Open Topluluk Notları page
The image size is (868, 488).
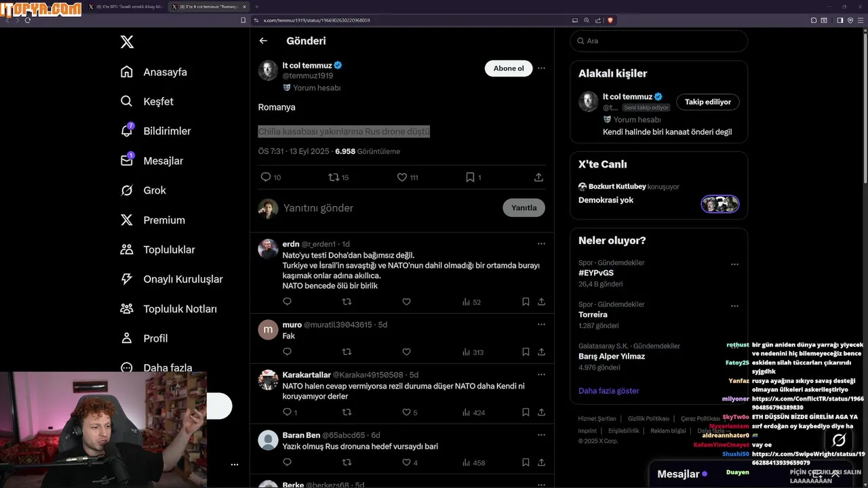pos(168,309)
